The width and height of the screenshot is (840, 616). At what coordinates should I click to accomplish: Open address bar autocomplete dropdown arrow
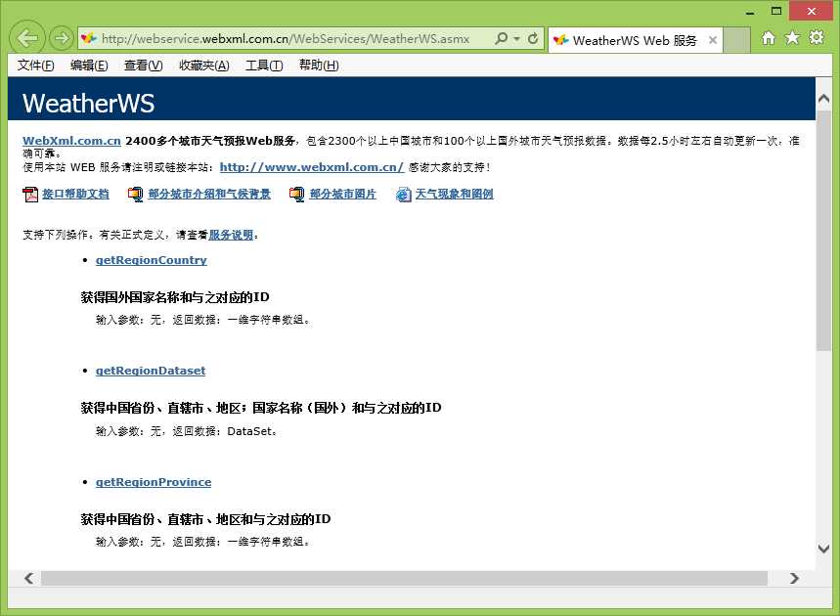pyautogui.click(x=516, y=39)
